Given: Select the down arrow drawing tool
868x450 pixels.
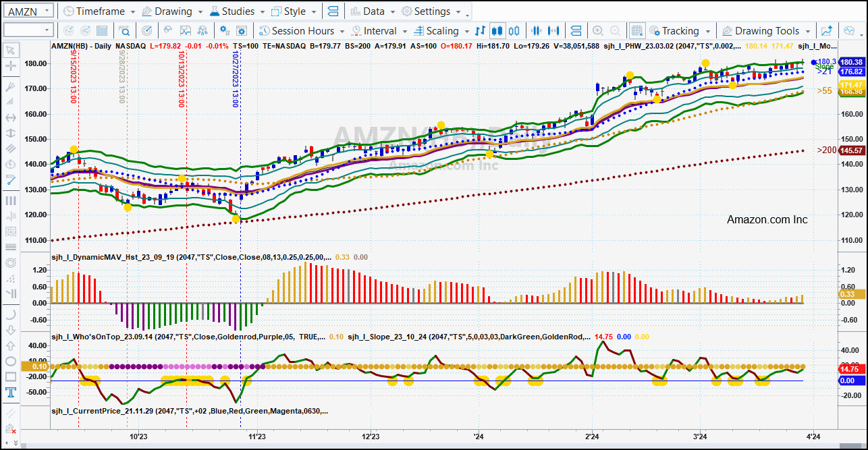Looking at the screenshot, I should click(x=10, y=330).
